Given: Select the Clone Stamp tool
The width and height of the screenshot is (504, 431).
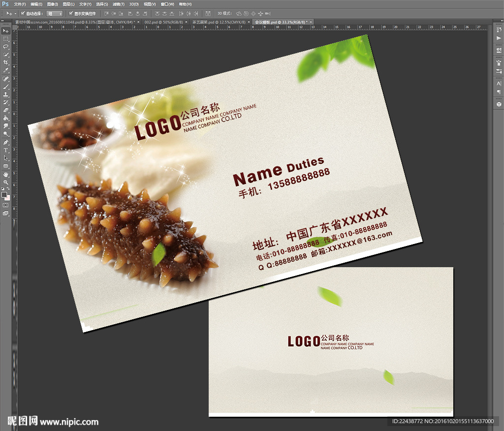Looking at the screenshot, I should pos(6,94).
